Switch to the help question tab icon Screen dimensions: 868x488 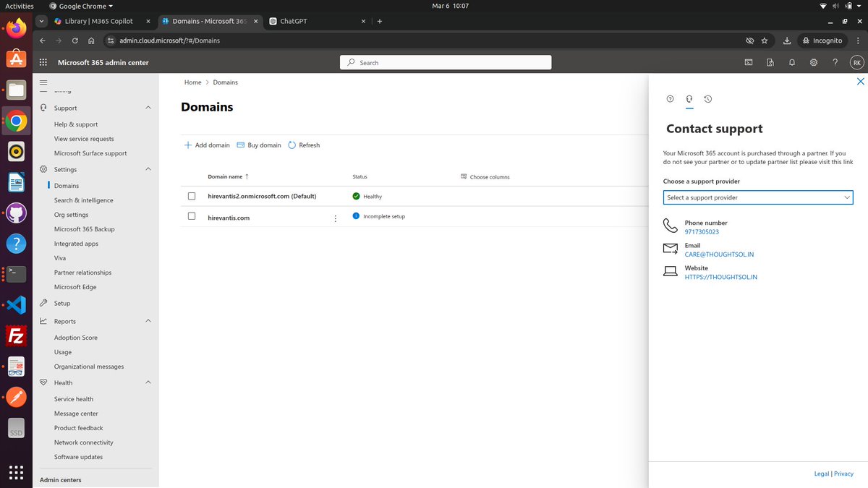tap(670, 99)
